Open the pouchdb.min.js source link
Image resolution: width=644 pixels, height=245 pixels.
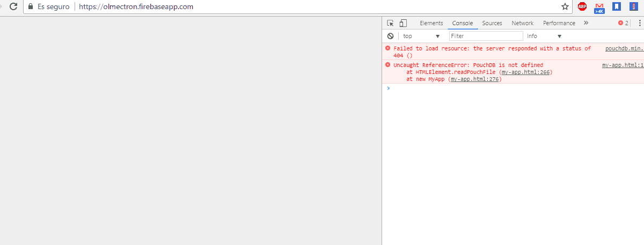pos(624,48)
